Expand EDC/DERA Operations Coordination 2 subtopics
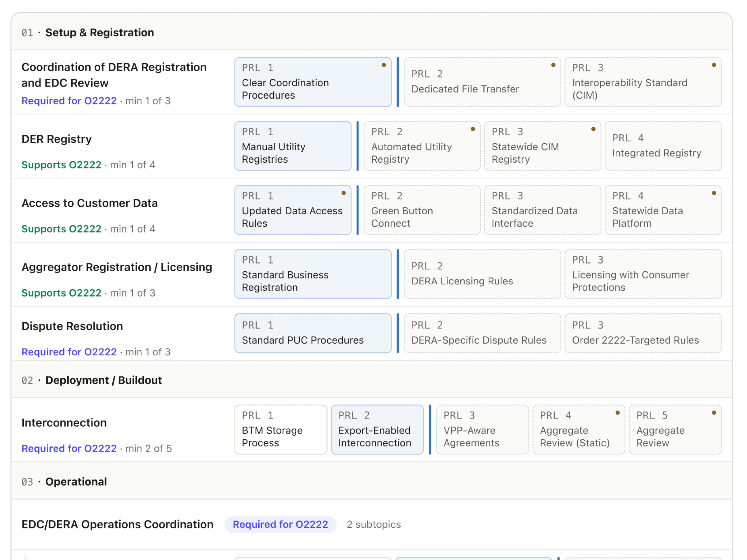747x560 pixels. click(x=374, y=524)
